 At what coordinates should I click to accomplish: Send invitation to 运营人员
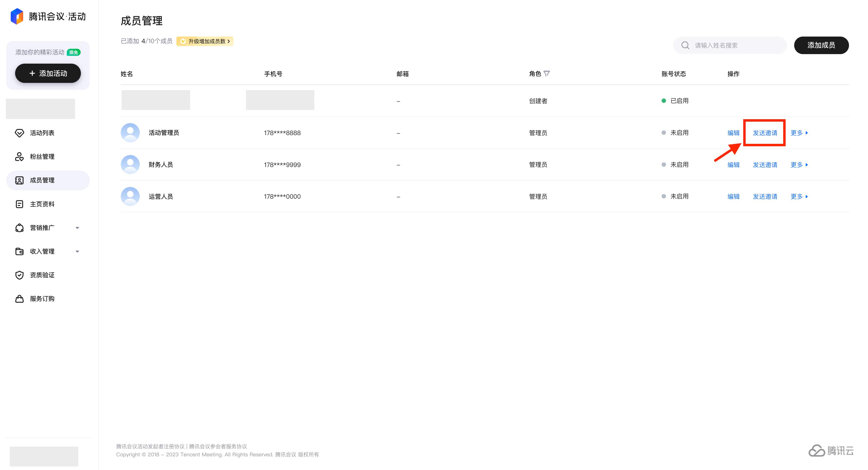click(x=765, y=196)
